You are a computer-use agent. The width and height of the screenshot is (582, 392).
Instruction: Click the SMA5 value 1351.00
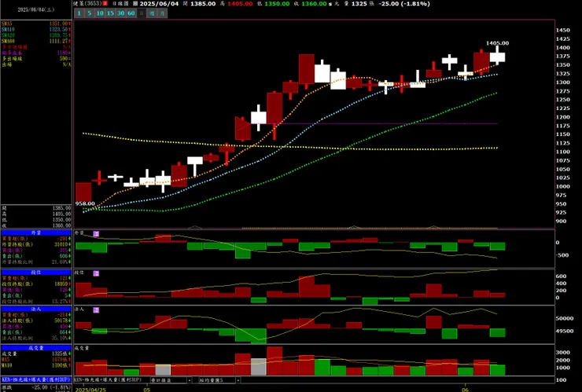(x=59, y=24)
